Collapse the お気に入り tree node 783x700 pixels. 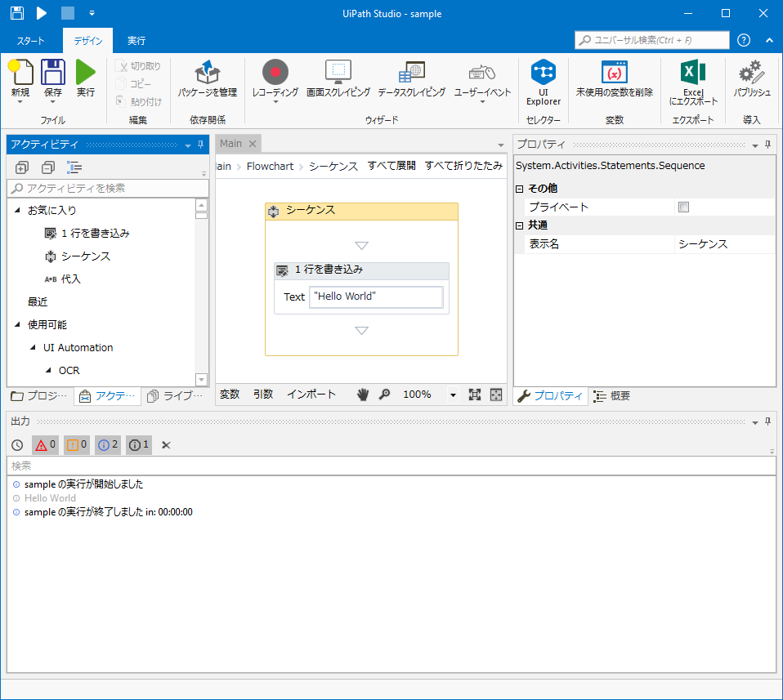(17, 210)
